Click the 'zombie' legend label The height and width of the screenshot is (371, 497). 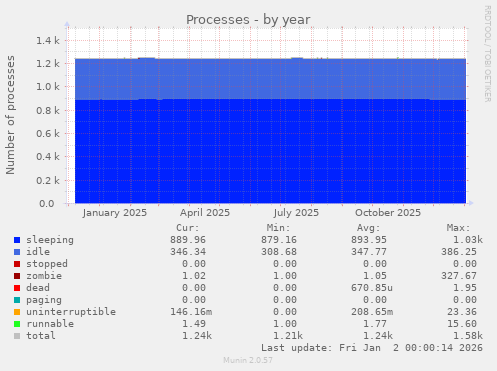pyautogui.click(x=44, y=276)
